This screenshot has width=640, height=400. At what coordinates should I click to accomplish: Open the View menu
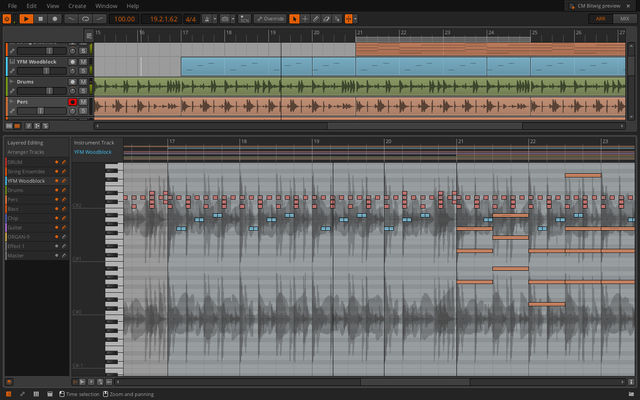[53, 6]
